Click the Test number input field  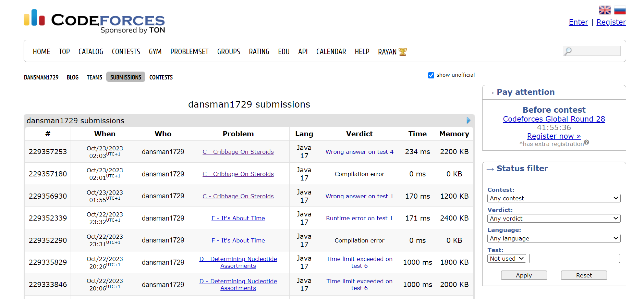click(x=574, y=259)
